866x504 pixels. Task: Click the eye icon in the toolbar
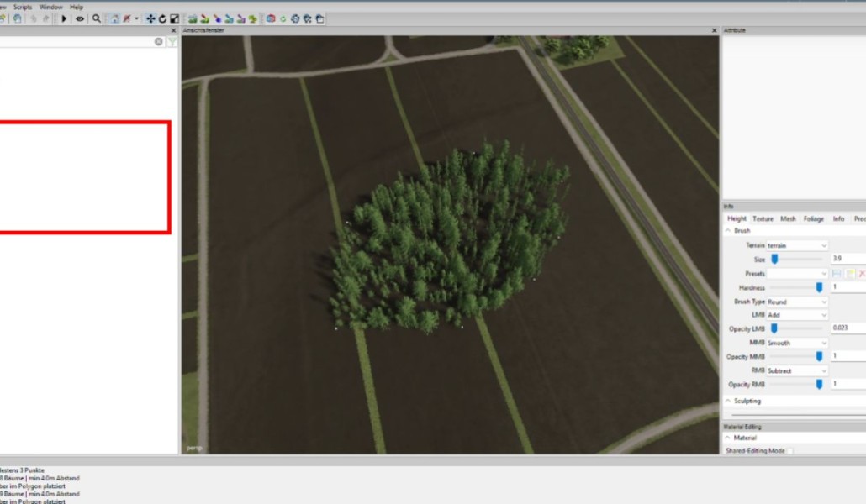80,18
